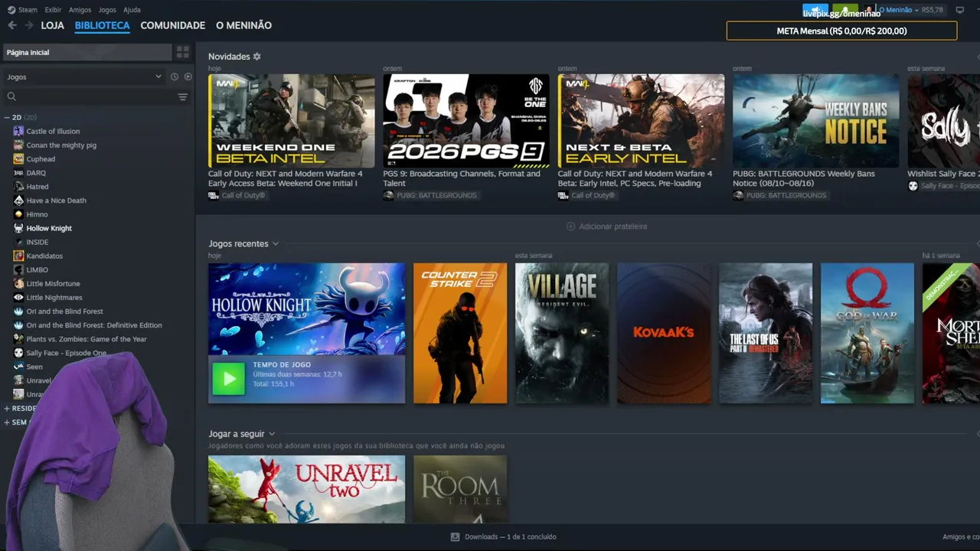
Task: Open Downloads status at the bottom
Action: point(504,536)
